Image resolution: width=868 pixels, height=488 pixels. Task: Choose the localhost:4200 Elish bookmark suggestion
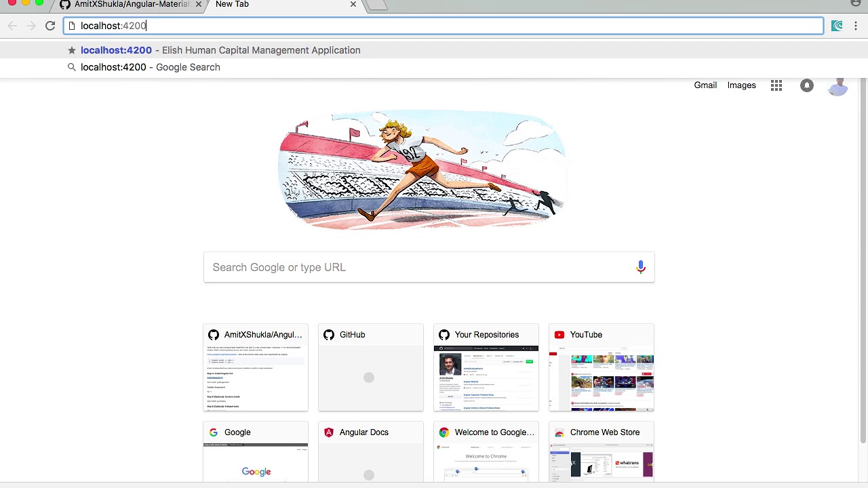(434, 50)
